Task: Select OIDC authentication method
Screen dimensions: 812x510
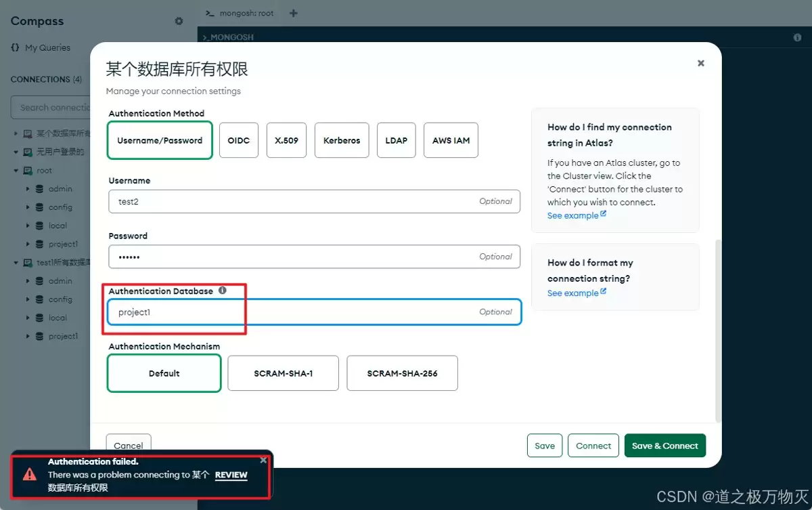Action: pos(238,140)
